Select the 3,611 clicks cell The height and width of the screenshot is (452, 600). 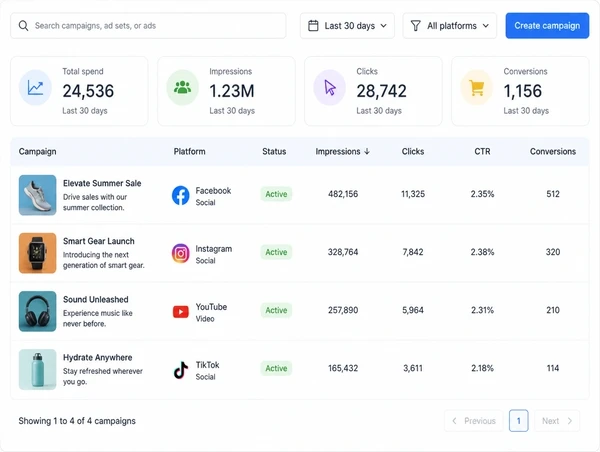pos(413,368)
